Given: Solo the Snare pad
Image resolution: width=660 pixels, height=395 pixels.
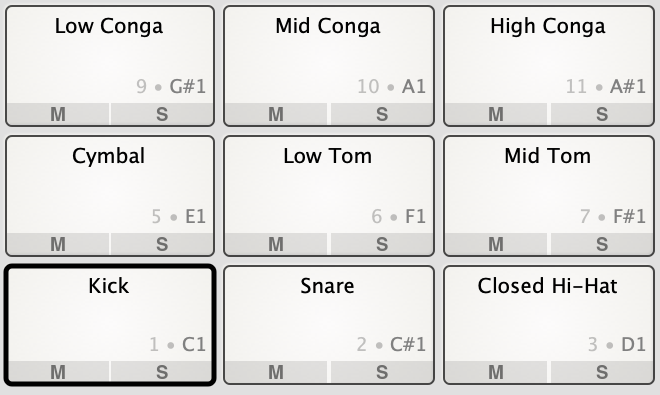Looking at the screenshot, I should click(x=382, y=372).
